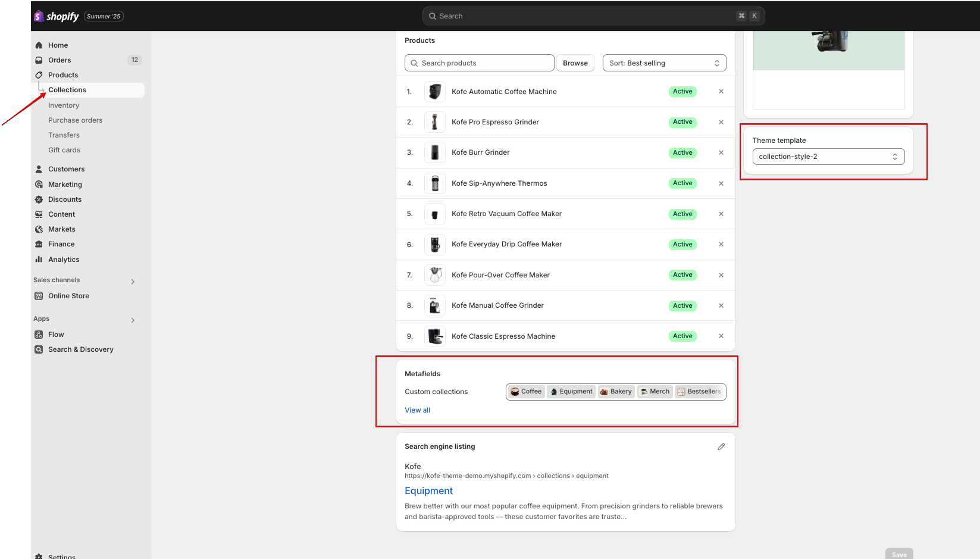The image size is (980, 559).
Task: Expand the Sales channels section
Action: click(133, 282)
